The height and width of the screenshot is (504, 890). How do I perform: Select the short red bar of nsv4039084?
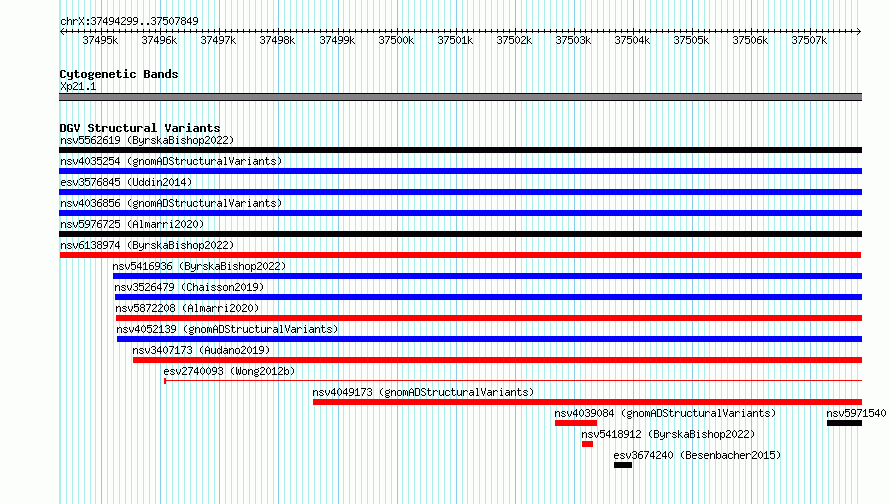point(576,423)
